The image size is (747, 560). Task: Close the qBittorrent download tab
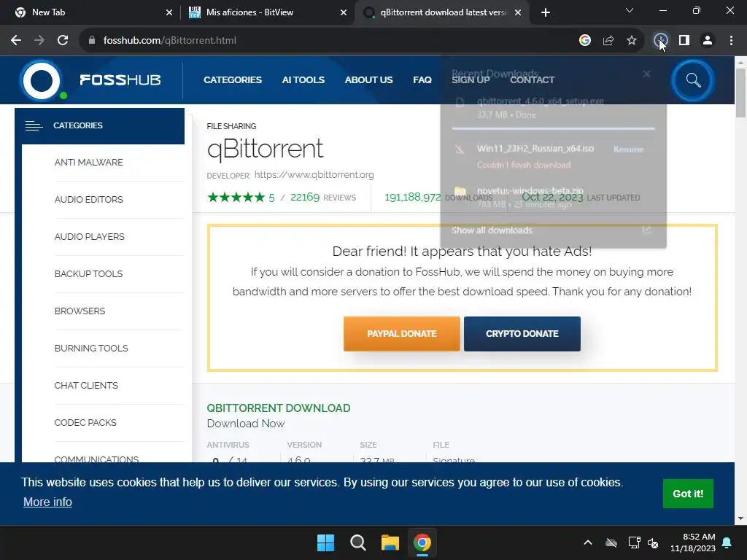tap(518, 12)
